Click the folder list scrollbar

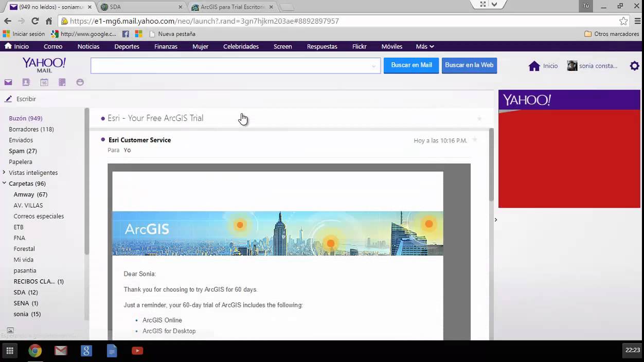tap(87, 181)
